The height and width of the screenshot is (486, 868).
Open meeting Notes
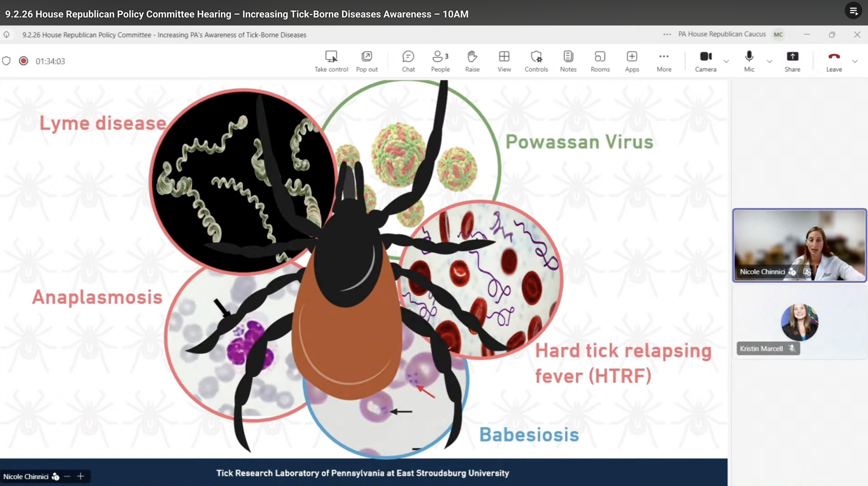pos(568,61)
